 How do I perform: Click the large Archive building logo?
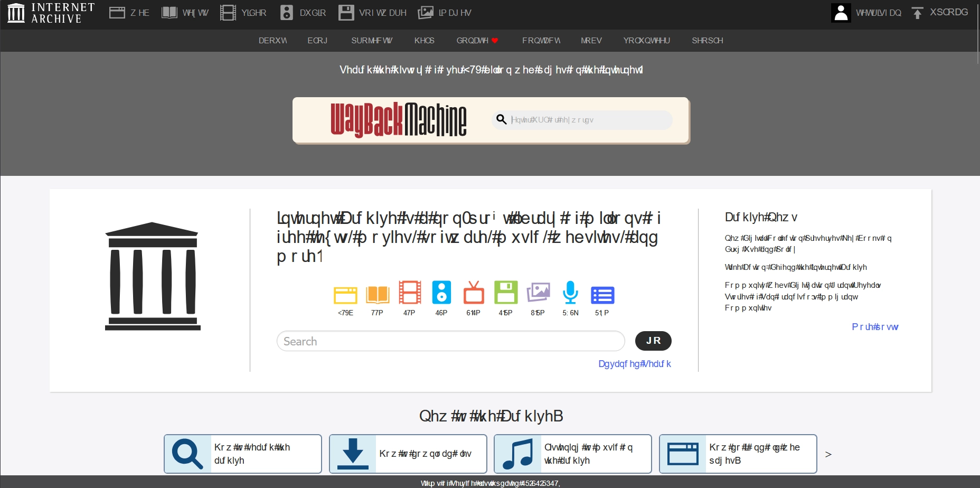153,276
